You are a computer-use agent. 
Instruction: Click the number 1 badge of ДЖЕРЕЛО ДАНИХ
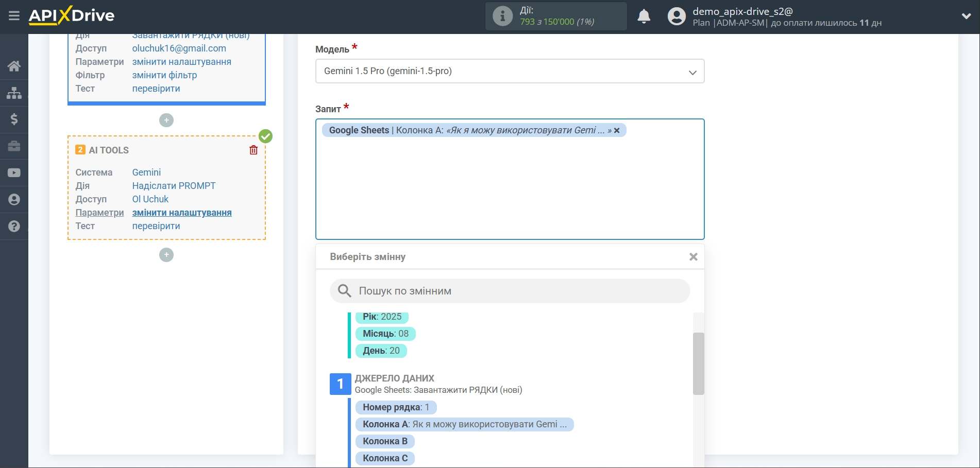pos(340,384)
